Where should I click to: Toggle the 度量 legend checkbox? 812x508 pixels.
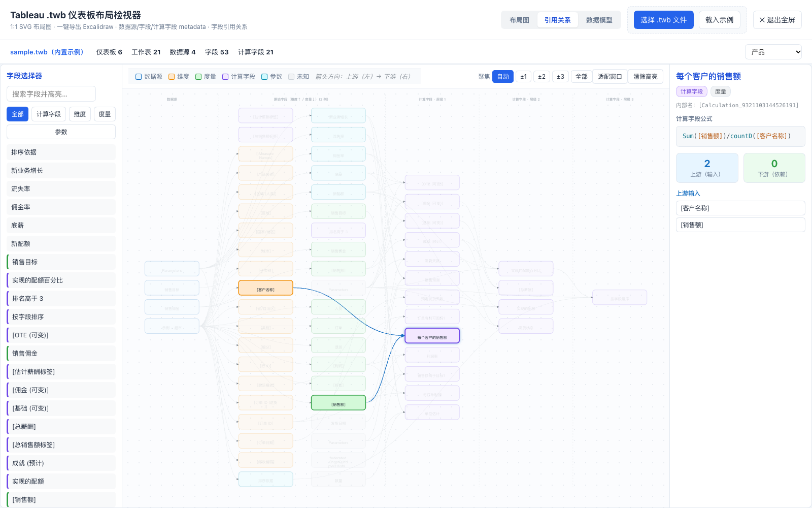pyautogui.click(x=198, y=77)
